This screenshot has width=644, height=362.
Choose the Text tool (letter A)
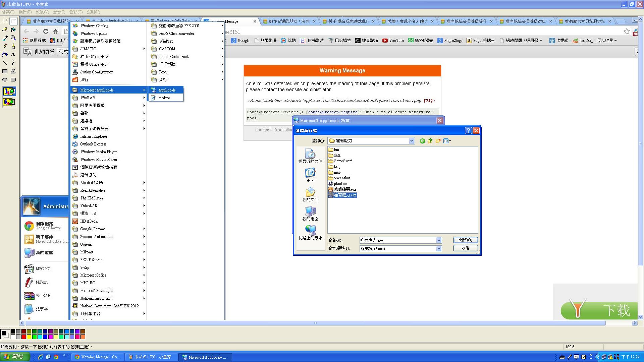click(x=13, y=54)
